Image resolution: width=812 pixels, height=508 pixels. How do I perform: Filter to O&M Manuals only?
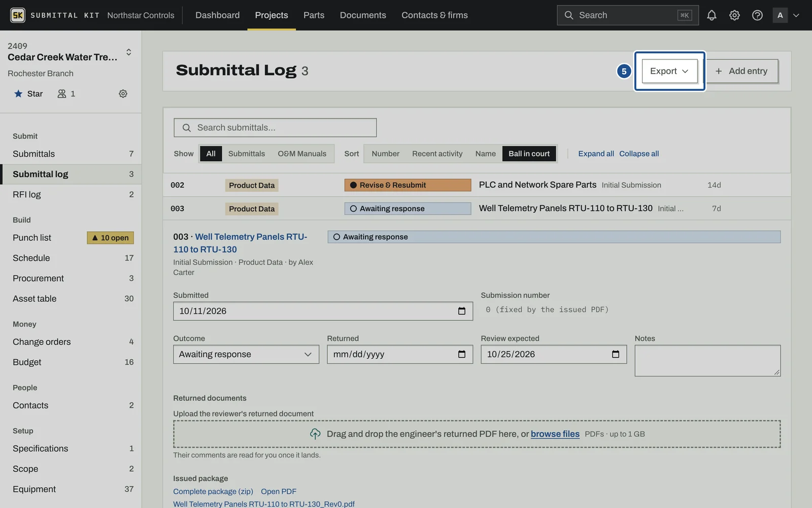[302, 153]
